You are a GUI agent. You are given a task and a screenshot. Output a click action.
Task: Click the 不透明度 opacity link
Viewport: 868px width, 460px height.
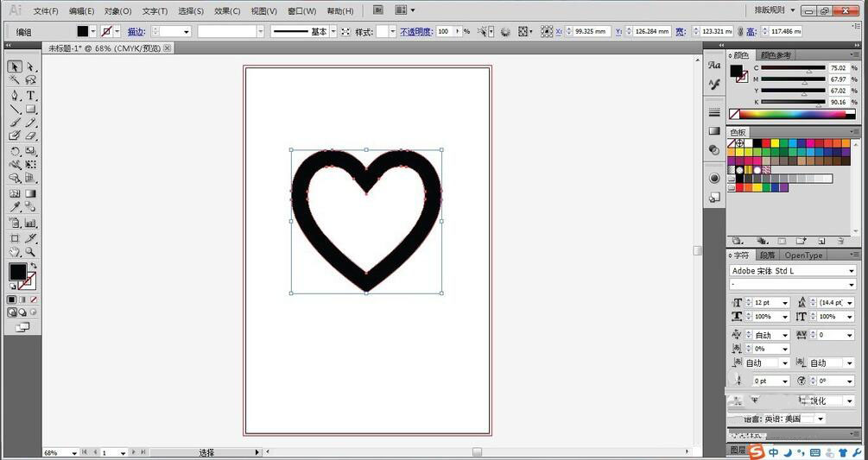[x=415, y=32]
